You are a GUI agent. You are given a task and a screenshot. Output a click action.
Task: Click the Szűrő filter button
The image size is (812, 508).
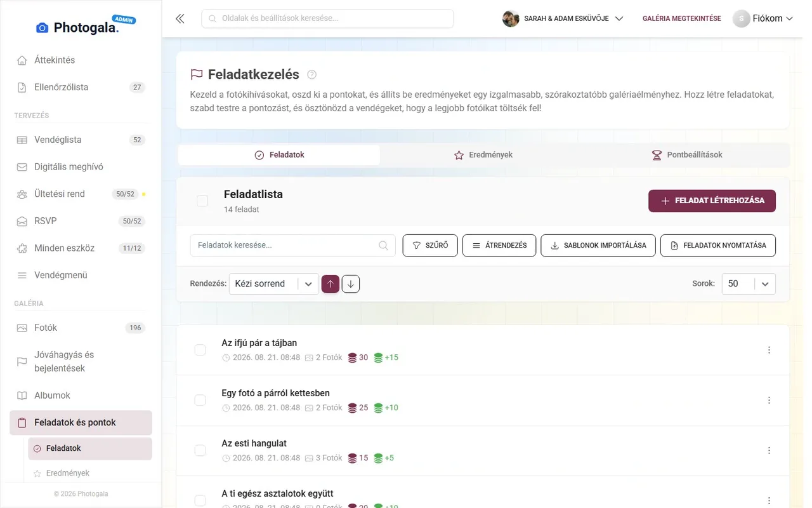point(430,246)
